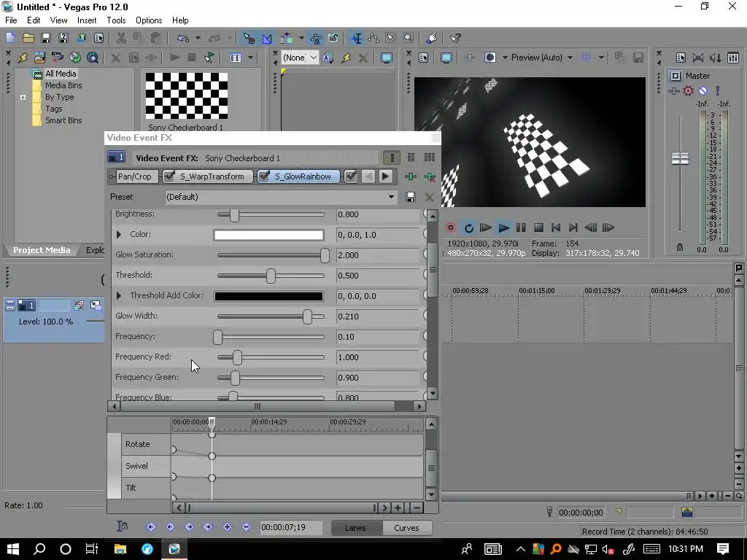Click Import Media icon in Project Media
Screen dimensions: 747x560
39,58
